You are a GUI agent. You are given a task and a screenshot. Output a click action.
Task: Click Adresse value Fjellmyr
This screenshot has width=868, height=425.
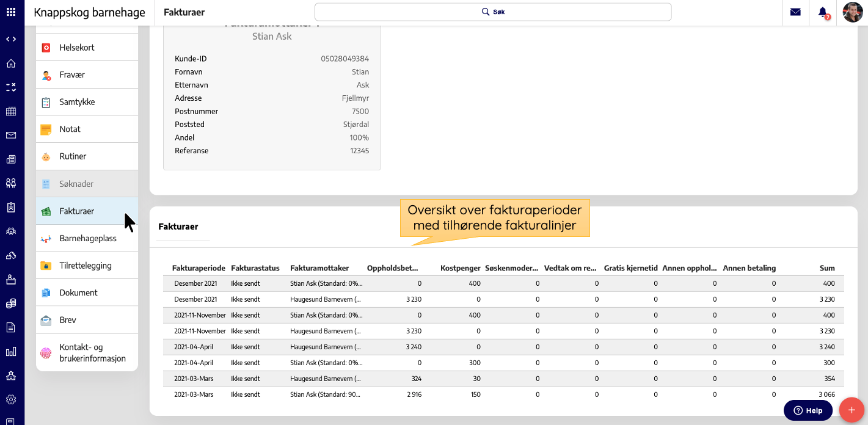pyautogui.click(x=356, y=98)
